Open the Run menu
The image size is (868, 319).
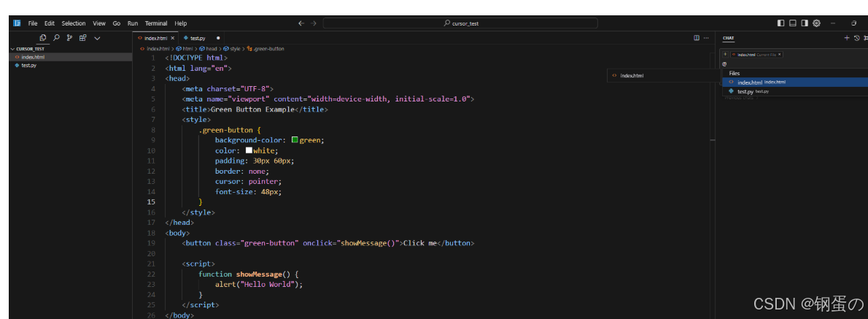(133, 23)
